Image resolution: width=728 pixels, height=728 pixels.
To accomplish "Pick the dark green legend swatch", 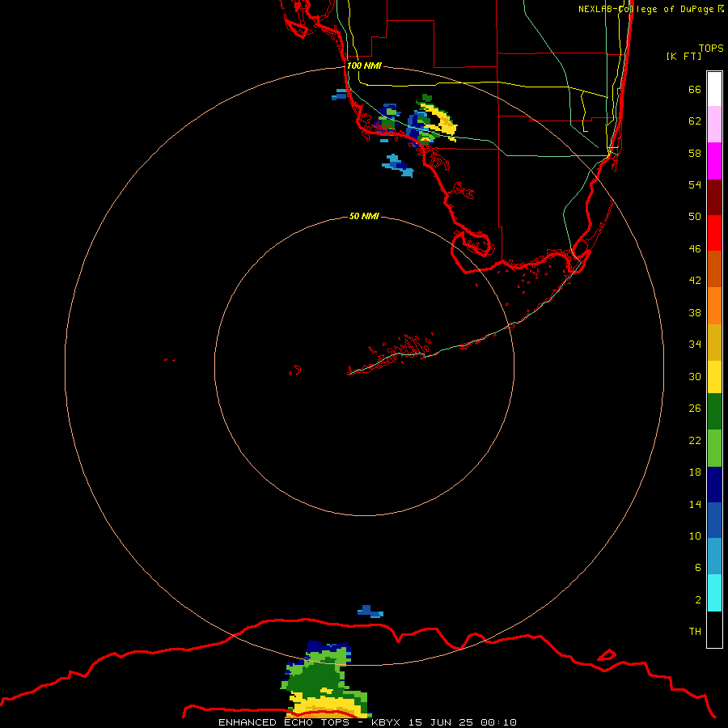I will click(714, 412).
